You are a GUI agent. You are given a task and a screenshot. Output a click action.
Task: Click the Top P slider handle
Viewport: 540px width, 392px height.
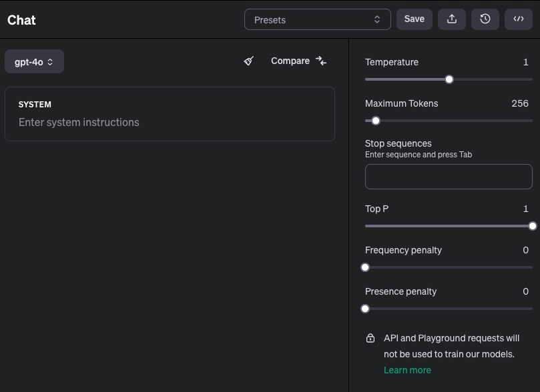[x=532, y=226]
